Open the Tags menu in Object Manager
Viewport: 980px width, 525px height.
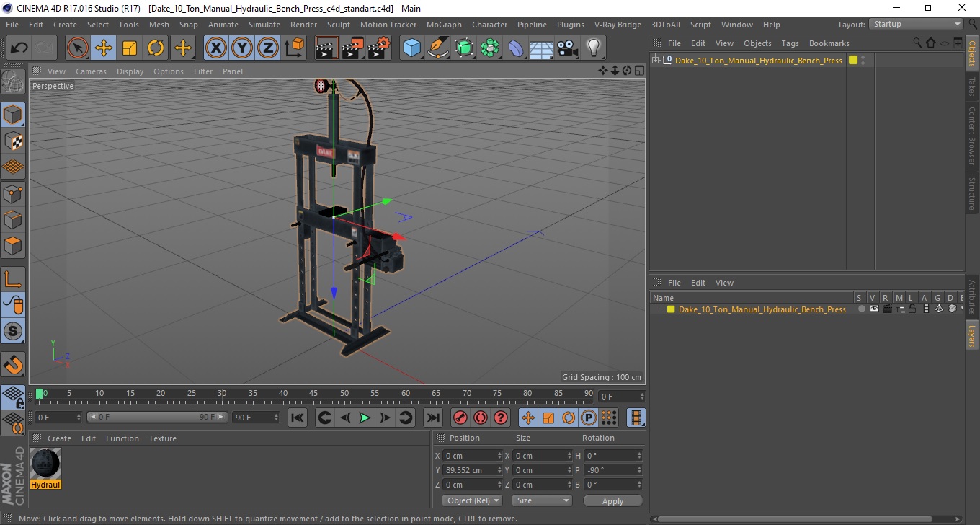[x=790, y=43]
